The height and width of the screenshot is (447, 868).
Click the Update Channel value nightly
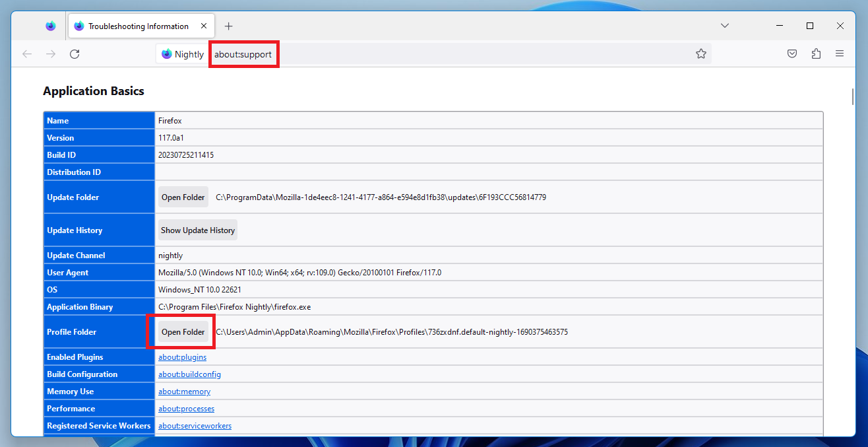click(170, 256)
